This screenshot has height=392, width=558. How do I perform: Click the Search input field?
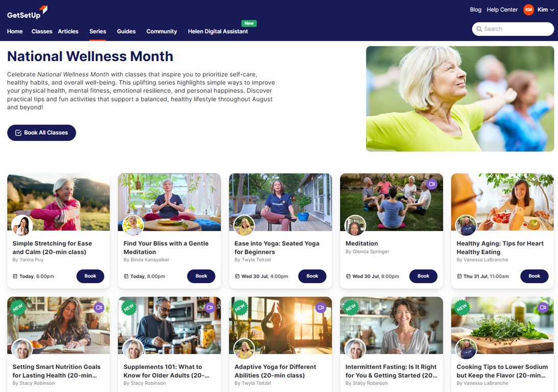[513, 29]
